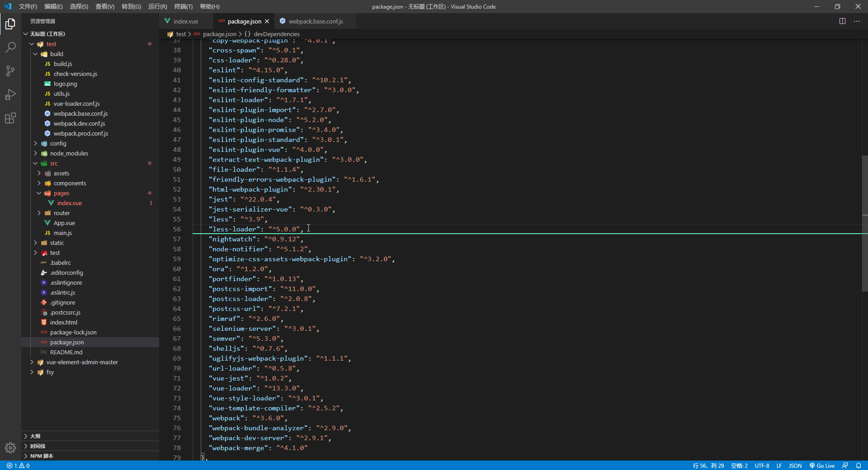Open README.md file
The height and width of the screenshot is (470, 868).
[x=90, y=352]
